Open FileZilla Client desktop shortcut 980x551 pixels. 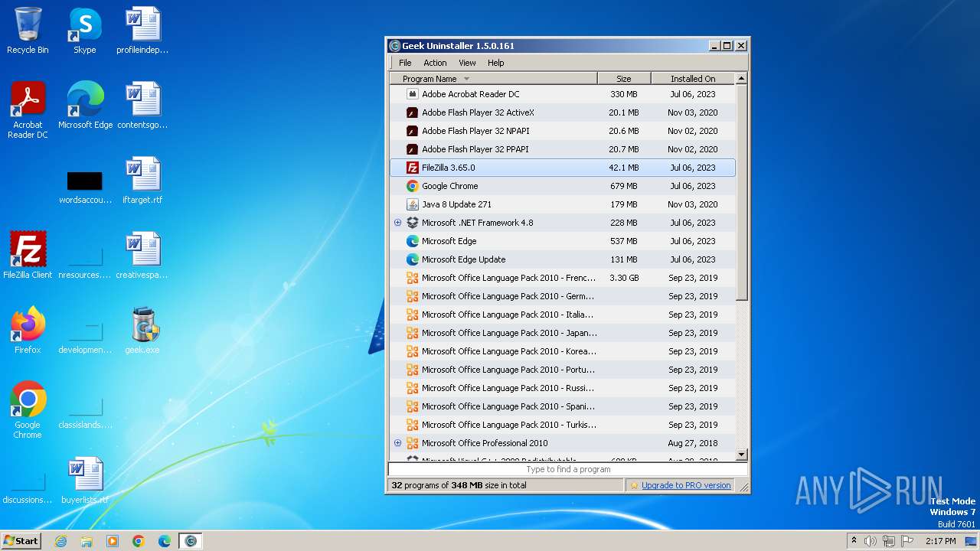point(28,255)
